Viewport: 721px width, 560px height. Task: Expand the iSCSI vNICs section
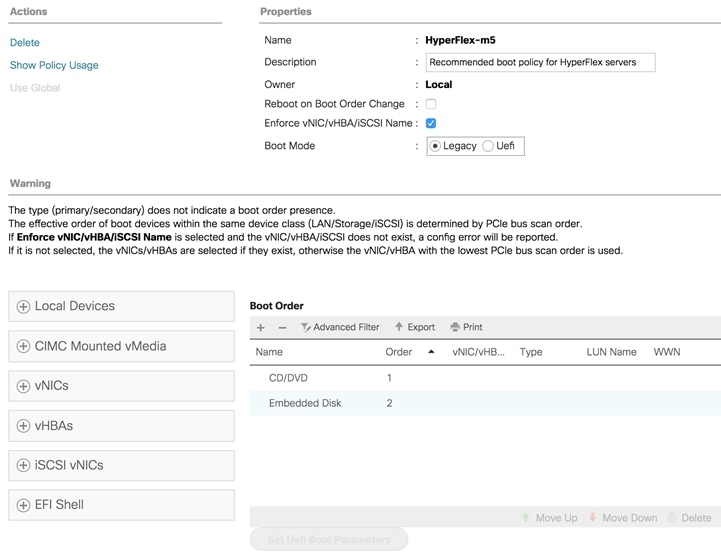[x=23, y=466]
